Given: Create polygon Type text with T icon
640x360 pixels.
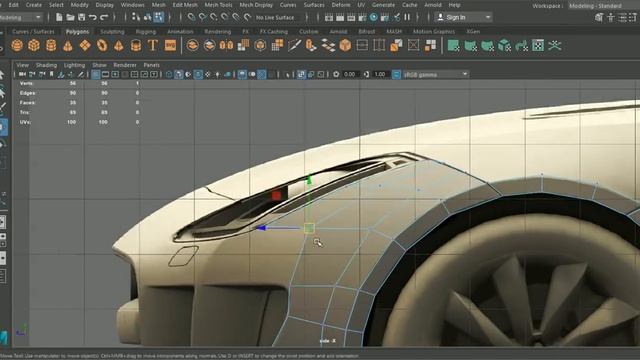Looking at the screenshot, I should pyautogui.click(x=153, y=45).
